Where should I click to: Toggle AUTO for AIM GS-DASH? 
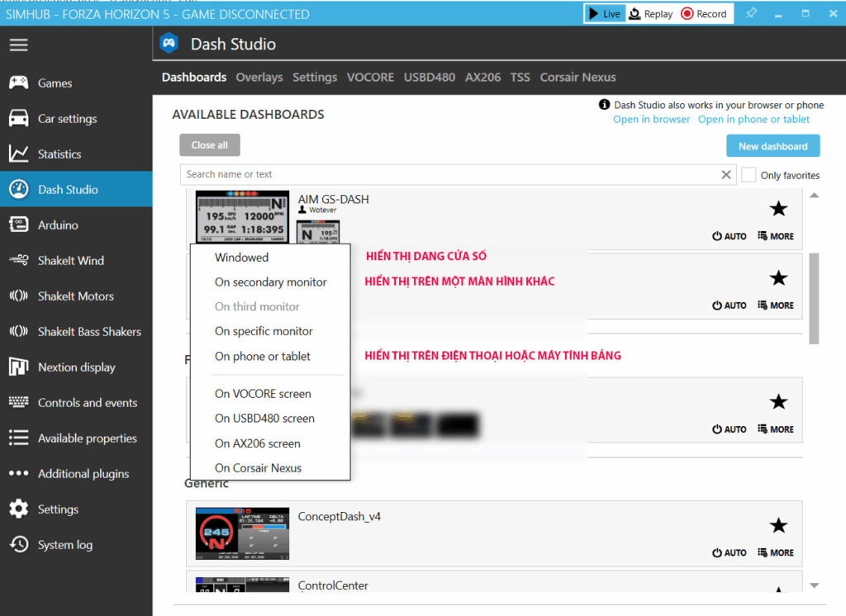pos(730,236)
